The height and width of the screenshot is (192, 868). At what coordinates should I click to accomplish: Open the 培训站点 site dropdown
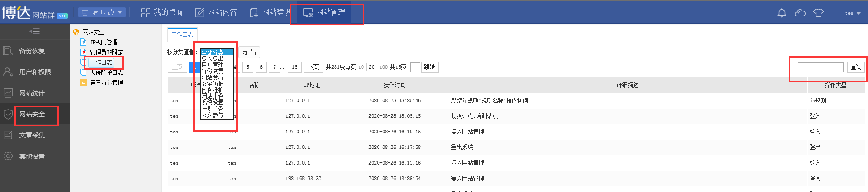102,12
